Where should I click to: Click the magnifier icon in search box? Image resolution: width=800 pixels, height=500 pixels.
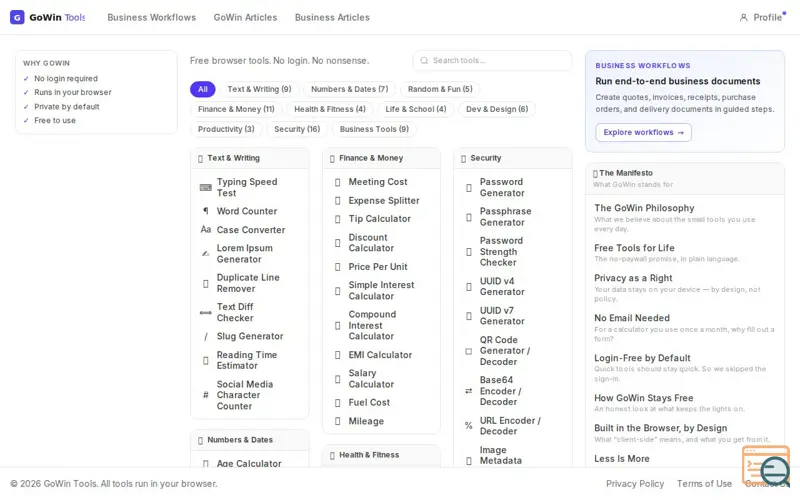424,61
